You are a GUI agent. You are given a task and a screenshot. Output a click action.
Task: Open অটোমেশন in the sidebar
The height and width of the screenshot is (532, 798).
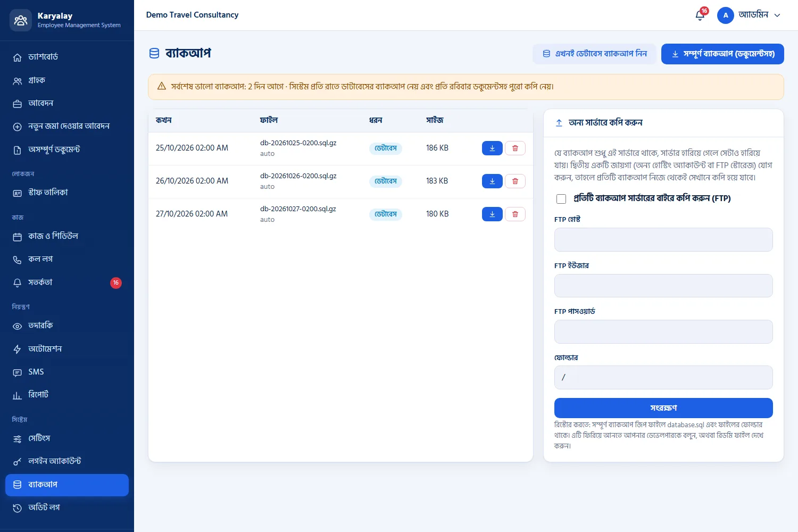[x=67, y=349]
